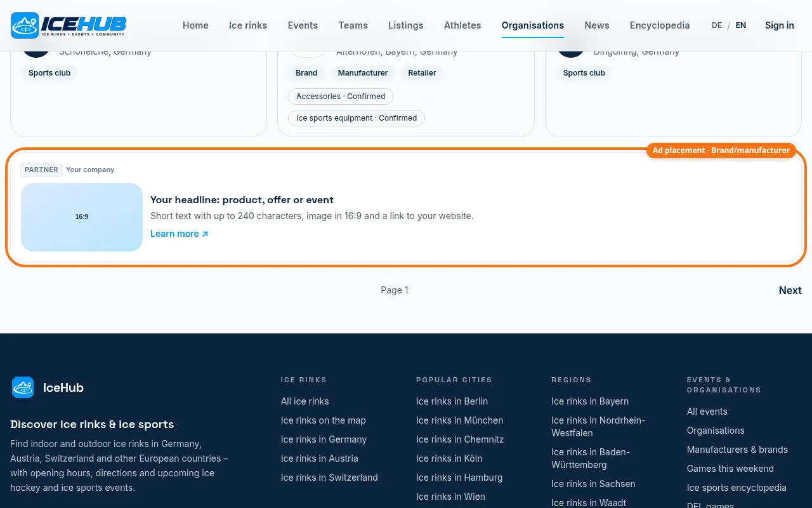Click Sports club tag on Dingolfing card
812x508 pixels.
tap(584, 73)
